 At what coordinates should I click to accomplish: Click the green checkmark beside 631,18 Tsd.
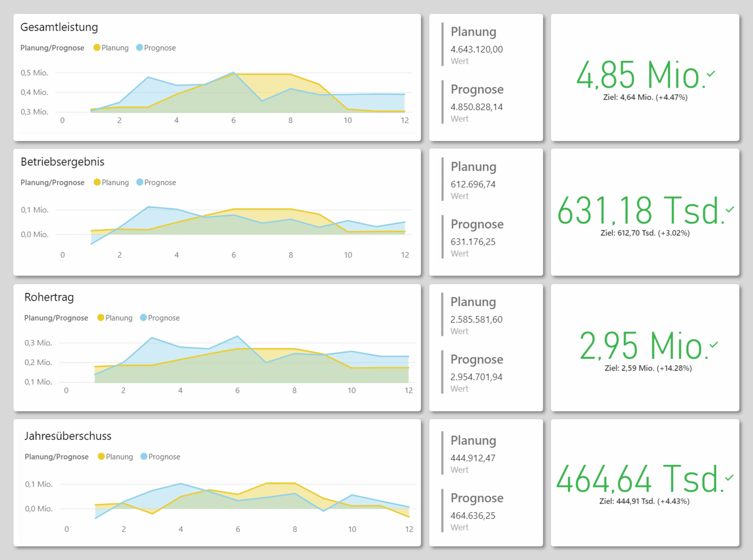730,209
